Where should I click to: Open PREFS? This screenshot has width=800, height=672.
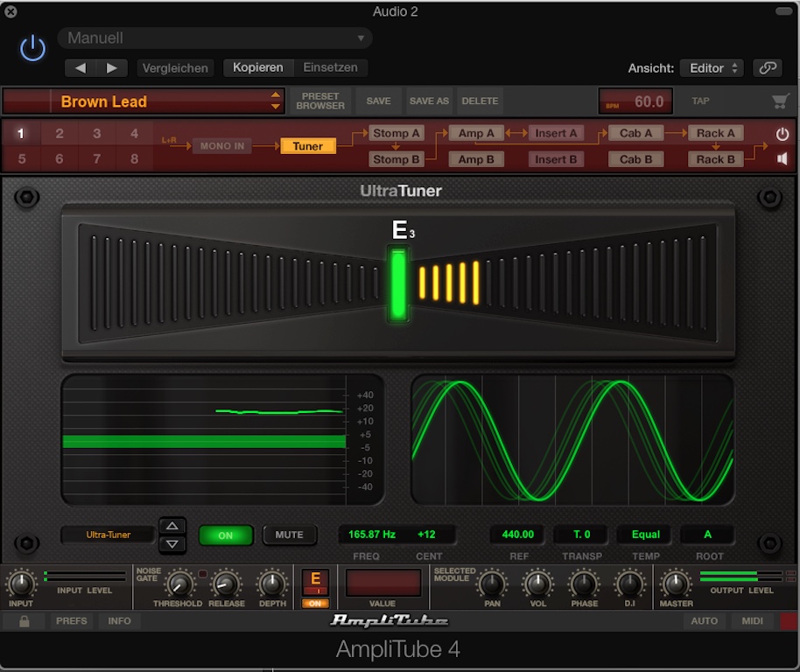(72, 621)
